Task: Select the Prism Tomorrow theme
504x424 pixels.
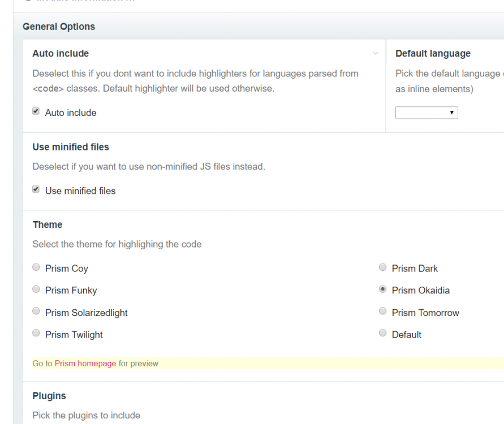Action: click(x=383, y=311)
